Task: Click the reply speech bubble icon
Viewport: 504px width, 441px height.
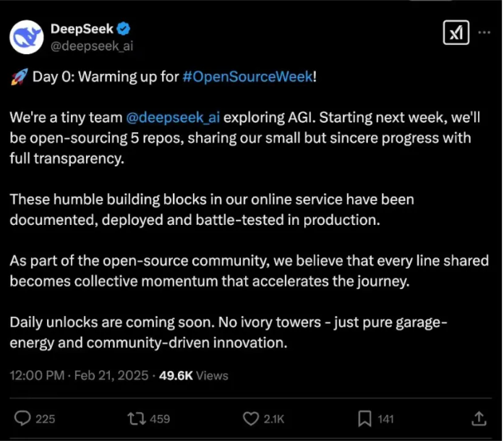Action: [x=23, y=418]
